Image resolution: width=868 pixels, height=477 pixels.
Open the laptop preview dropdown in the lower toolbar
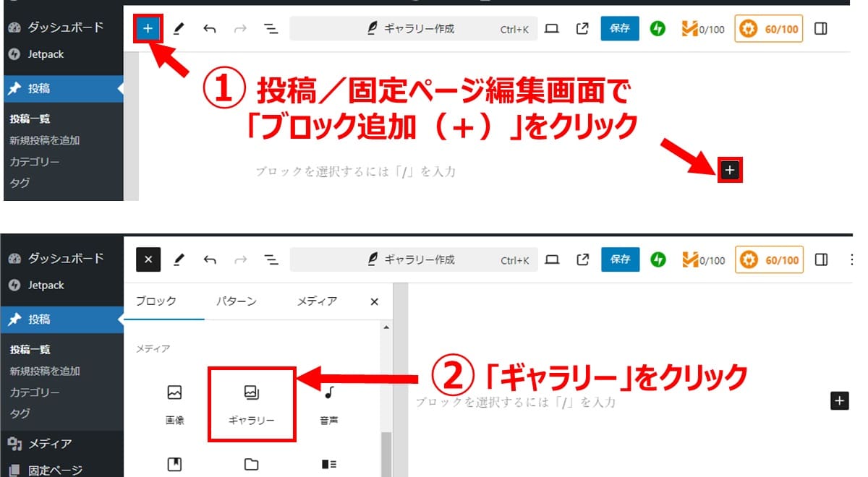click(x=552, y=259)
